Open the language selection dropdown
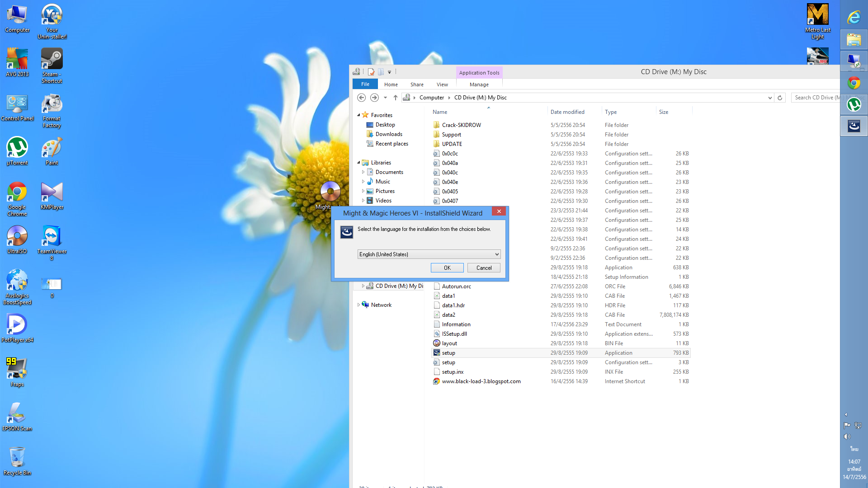The height and width of the screenshot is (488, 868). click(496, 254)
